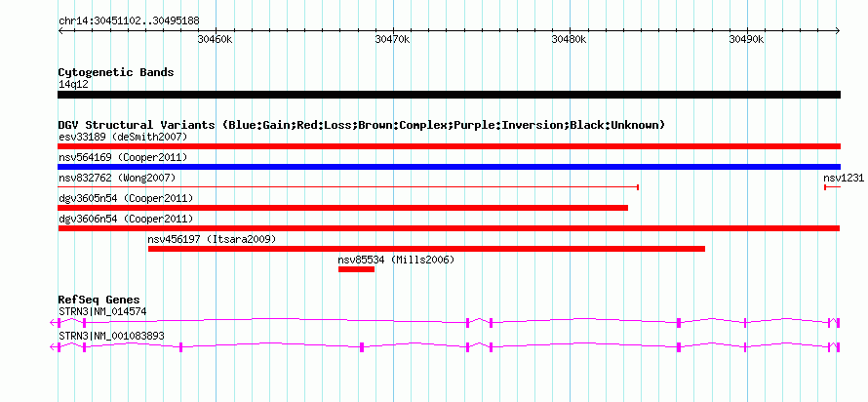The height and width of the screenshot is (402, 868).
Task: Open the RefSeq Genes track heading
Action: pos(99,301)
